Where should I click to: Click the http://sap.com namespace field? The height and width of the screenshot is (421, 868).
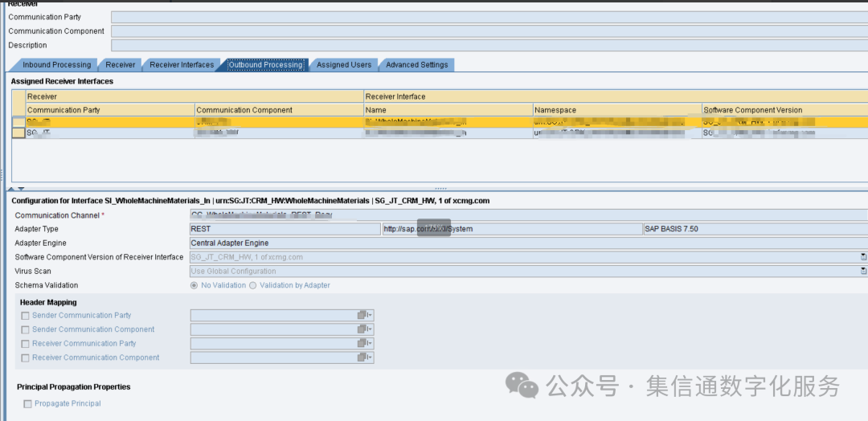point(512,229)
